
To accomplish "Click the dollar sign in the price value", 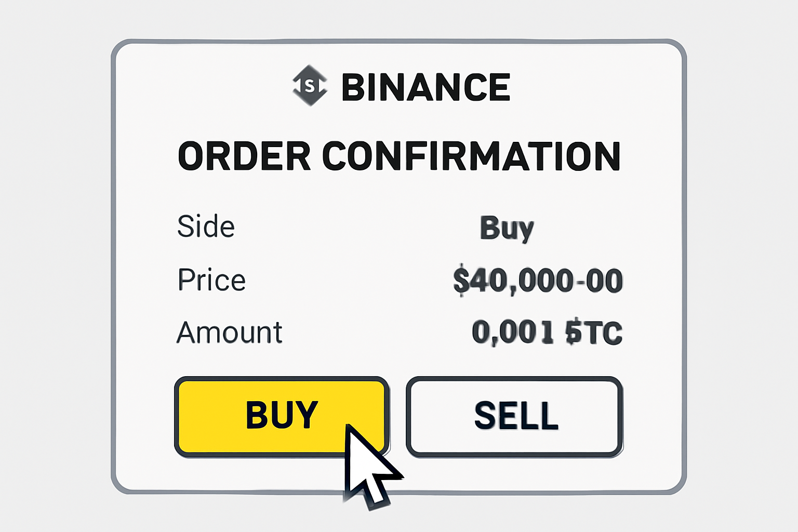I will coord(460,281).
